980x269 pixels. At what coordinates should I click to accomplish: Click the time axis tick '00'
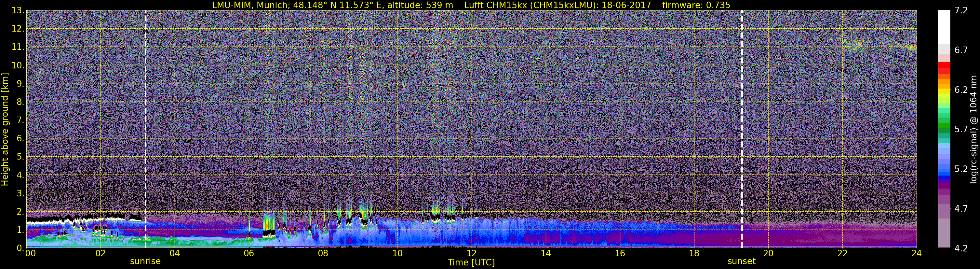tap(31, 253)
